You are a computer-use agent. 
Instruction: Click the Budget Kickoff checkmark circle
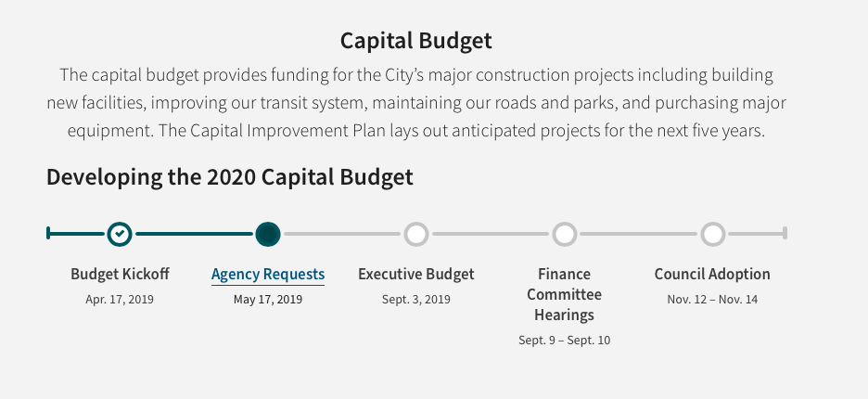(119, 234)
